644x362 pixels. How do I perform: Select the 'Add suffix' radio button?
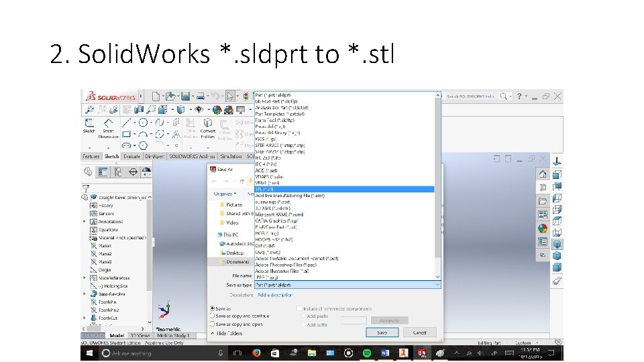click(303, 324)
